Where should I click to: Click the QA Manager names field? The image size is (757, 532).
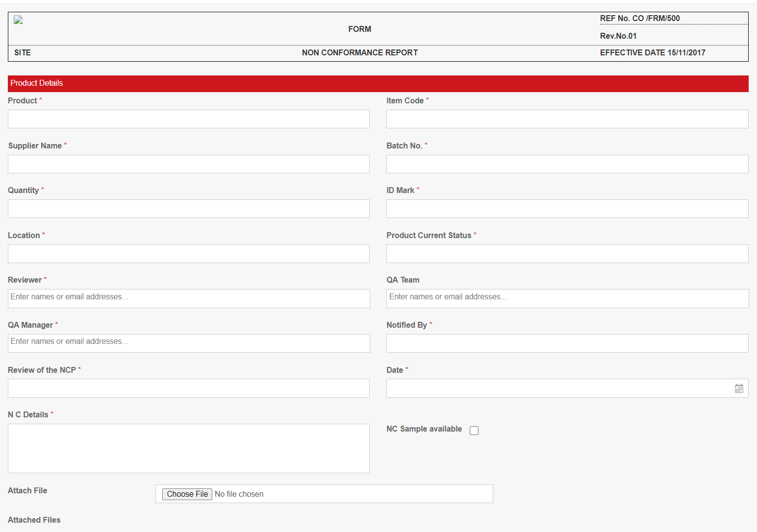tap(188, 343)
